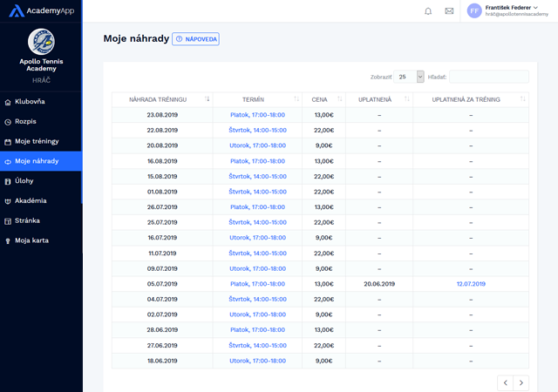Sort by Uplatnená za tréning column
558x392 pixels.
(x=523, y=99)
